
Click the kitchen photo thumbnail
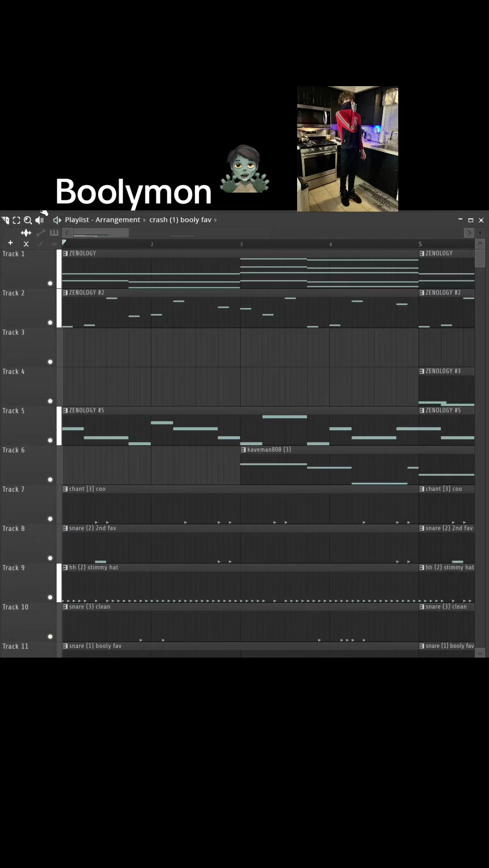tap(348, 149)
